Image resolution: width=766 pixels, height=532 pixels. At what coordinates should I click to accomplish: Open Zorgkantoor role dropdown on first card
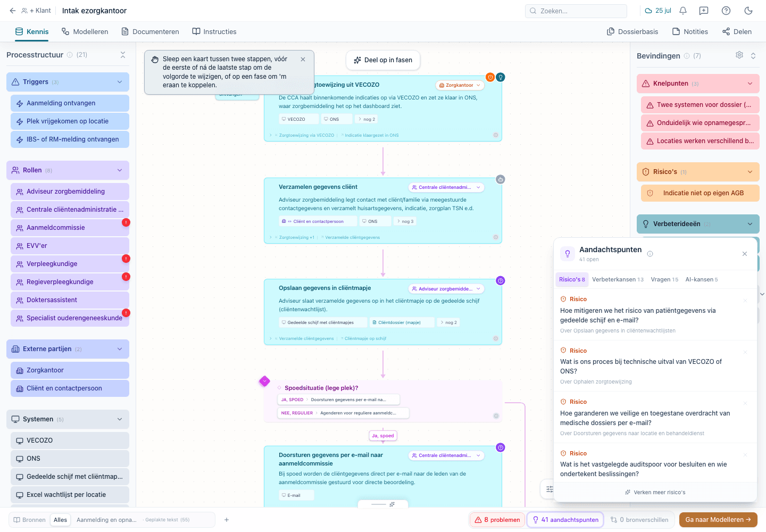pyautogui.click(x=460, y=85)
